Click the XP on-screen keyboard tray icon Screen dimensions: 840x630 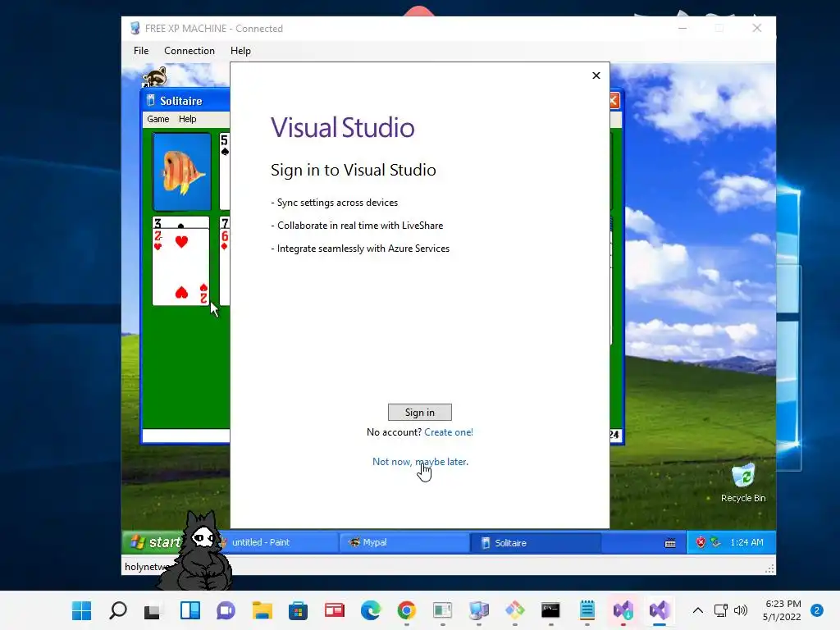pos(670,543)
